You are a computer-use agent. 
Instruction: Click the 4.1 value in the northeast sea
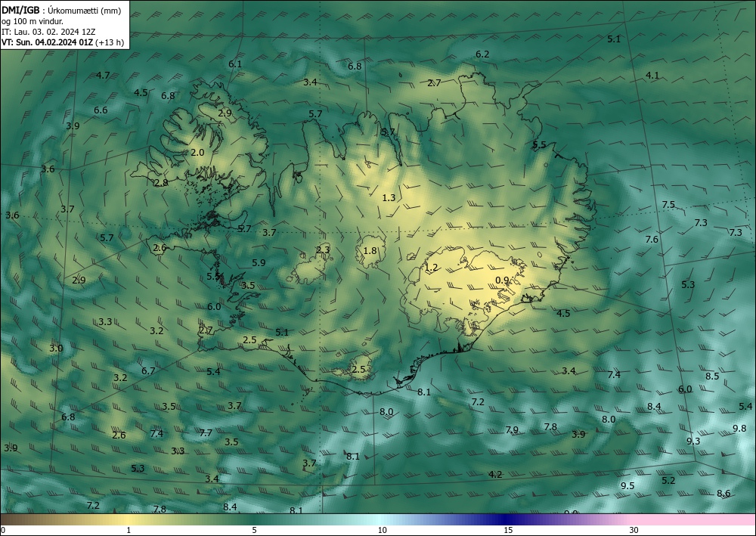652,75
